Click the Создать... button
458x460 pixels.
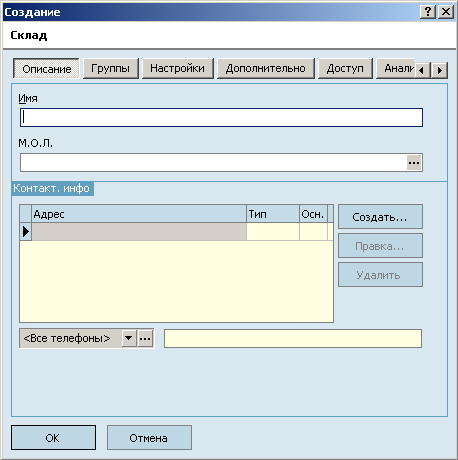tap(380, 217)
